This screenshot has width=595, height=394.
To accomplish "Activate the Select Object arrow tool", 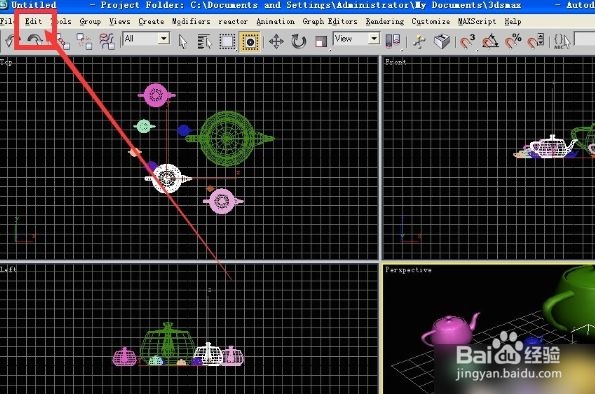I will pyautogui.click(x=183, y=41).
